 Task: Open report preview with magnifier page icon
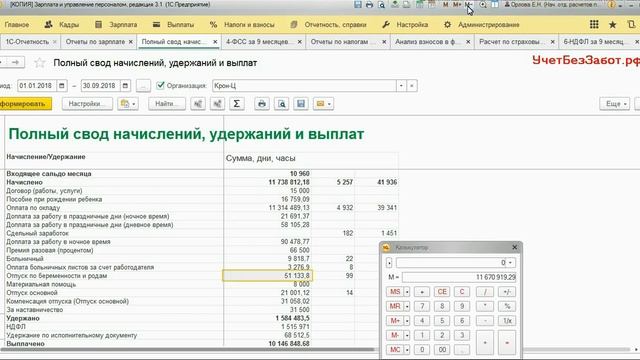coord(282,104)
